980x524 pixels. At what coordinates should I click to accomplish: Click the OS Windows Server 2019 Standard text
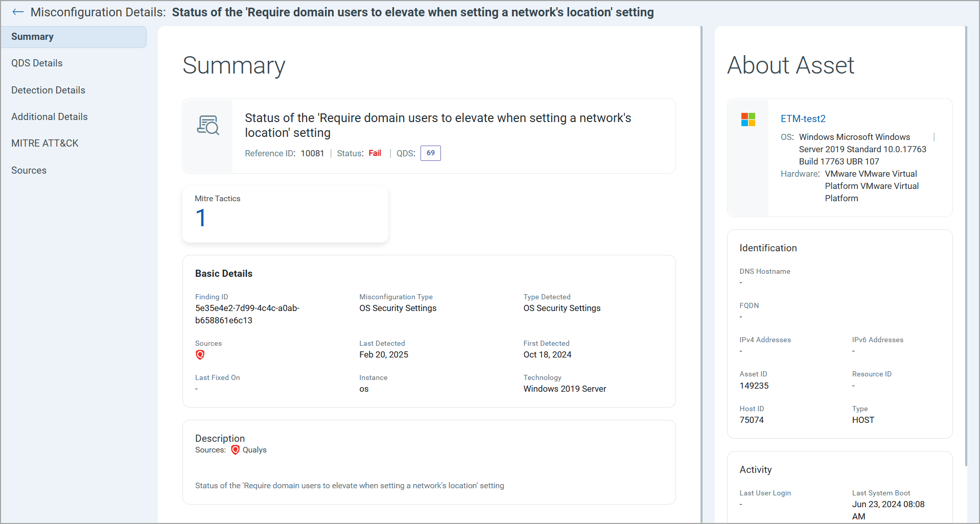coord(862,150)
